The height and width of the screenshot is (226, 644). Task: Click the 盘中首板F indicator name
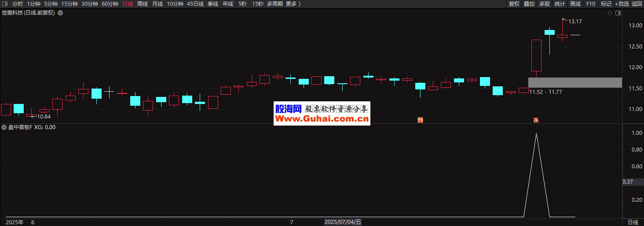[x=20, y=127]
